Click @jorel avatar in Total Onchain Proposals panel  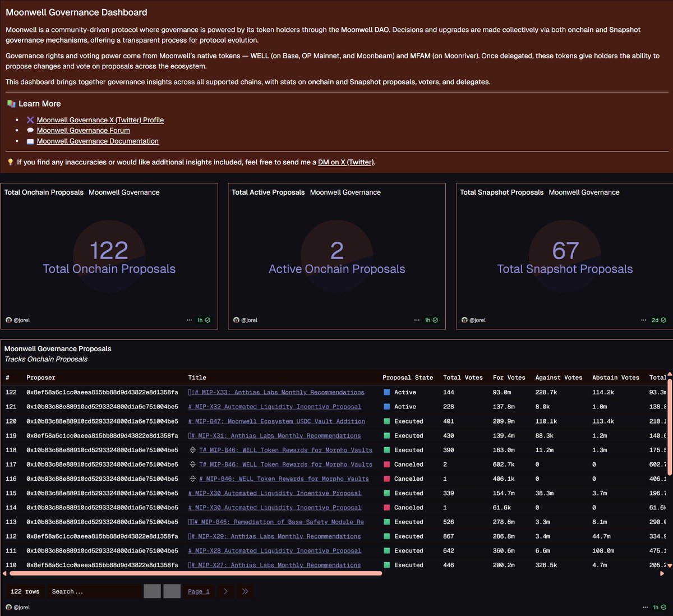coord(8,320)
